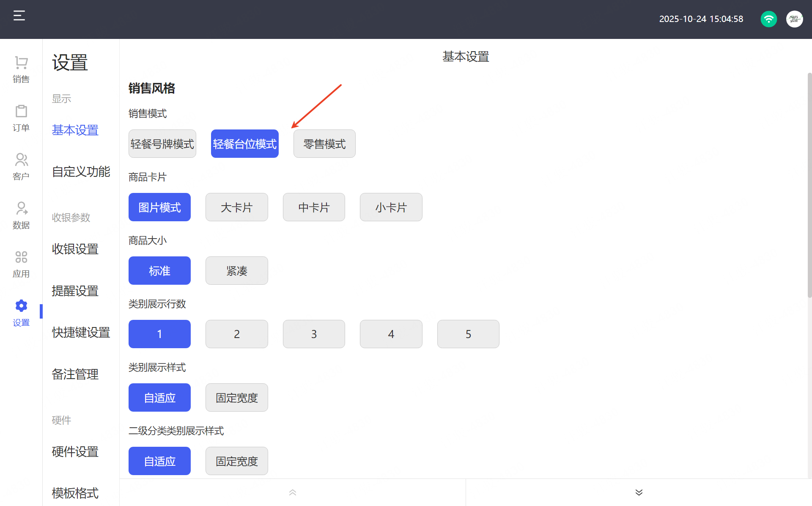Set category display rows to 3
This screenshot has height=506, width=812.
click(x=314, y=334)
